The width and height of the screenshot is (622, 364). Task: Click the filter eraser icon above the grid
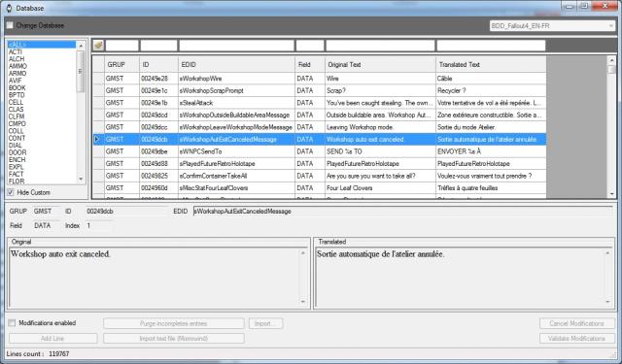click(98, 46)
